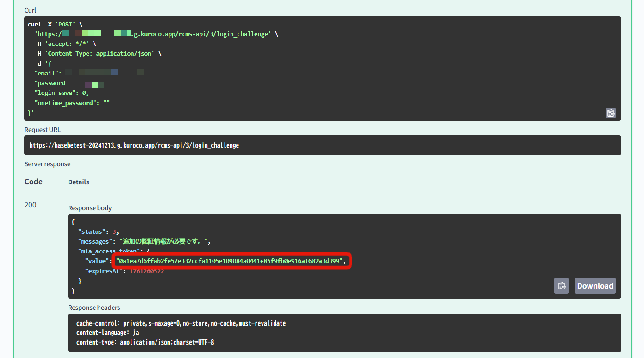Click the clipboard icon beside the Download button
644x358 pixels.
pos(561,285)
